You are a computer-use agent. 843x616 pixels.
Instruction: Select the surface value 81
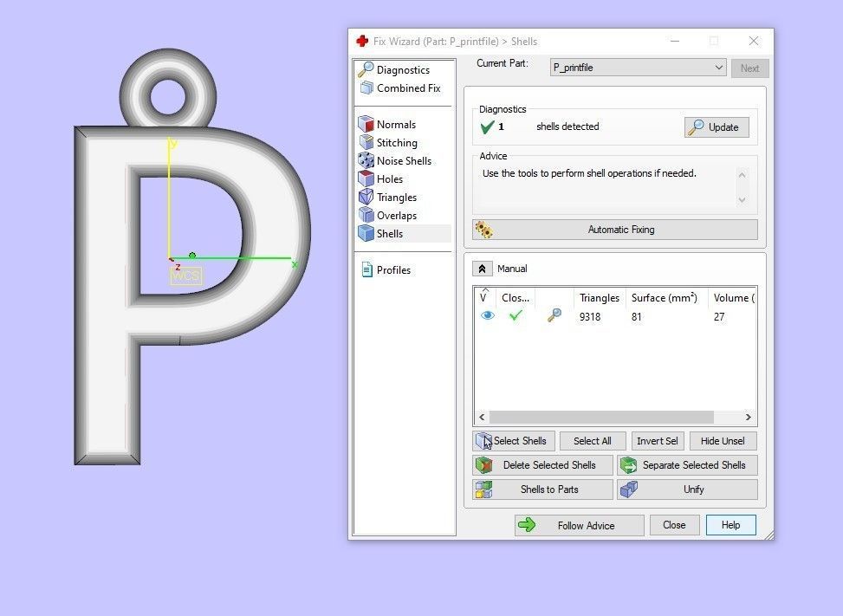click(x=637, y=316)
